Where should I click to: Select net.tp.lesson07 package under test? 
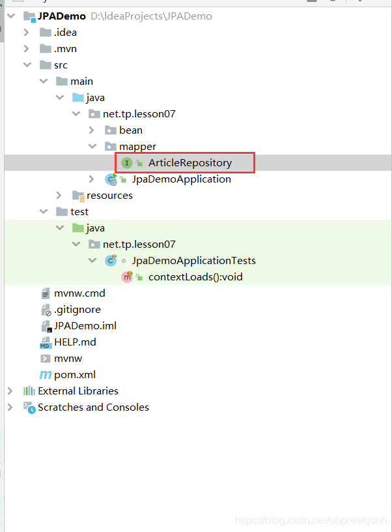(x=139, y=244)
